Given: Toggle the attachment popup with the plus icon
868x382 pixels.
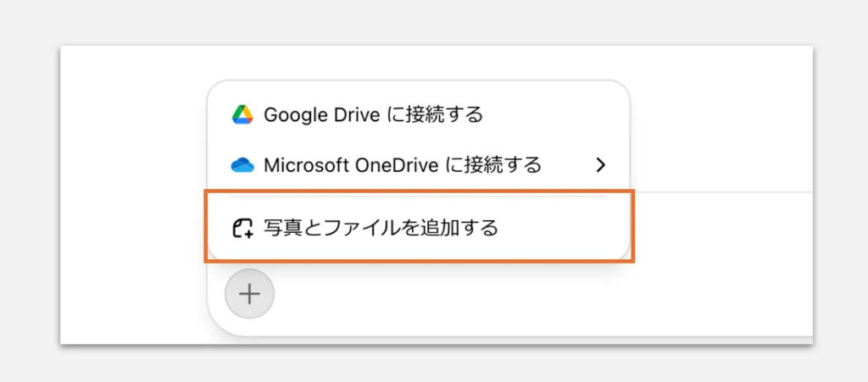Looking at the screenshot, I should [249, 294].
